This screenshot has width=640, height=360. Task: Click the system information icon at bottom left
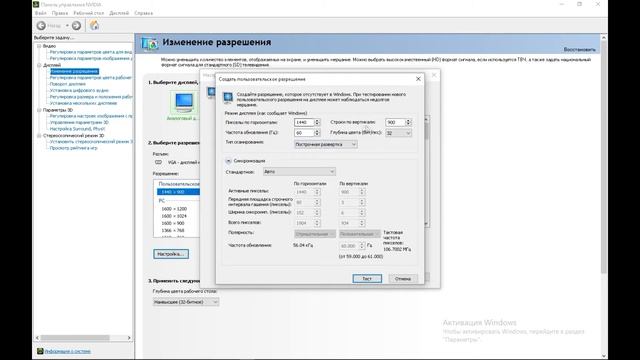click(x=40, y=351)
